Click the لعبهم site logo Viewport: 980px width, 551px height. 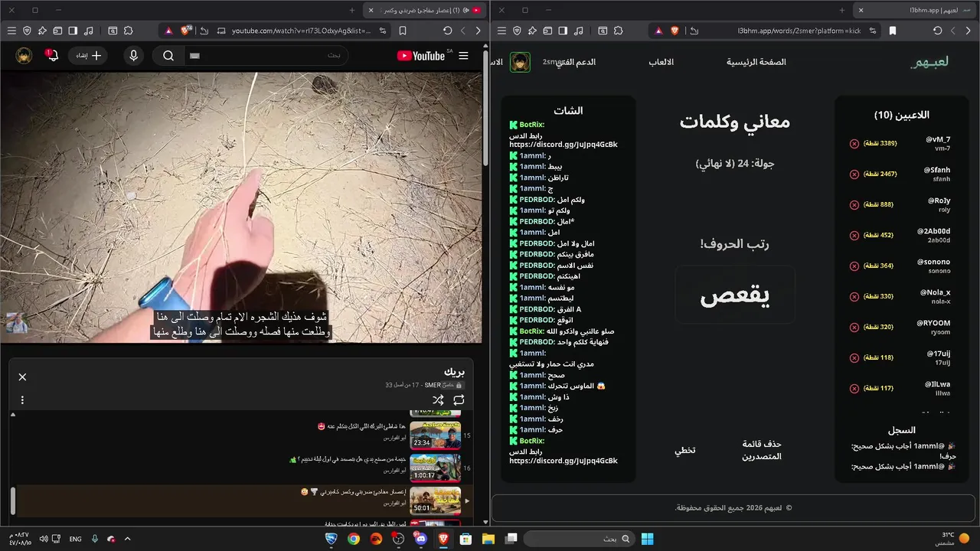coord(929,62)
